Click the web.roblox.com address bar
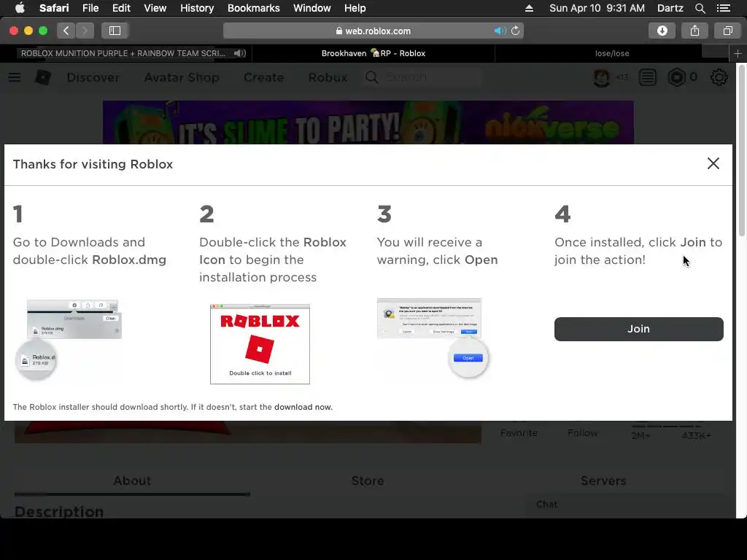 click(373, 31)
